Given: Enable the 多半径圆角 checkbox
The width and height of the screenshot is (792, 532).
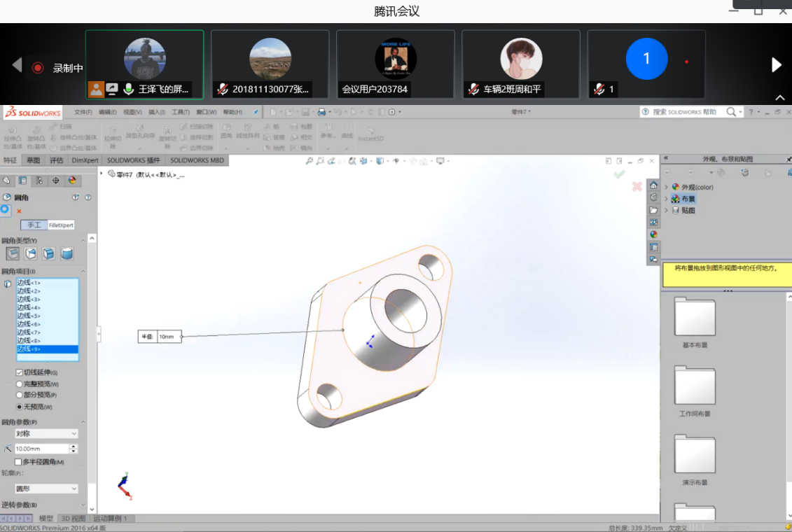Looking at the screenshot, I should pyautogui.click(x=19, y=462).
